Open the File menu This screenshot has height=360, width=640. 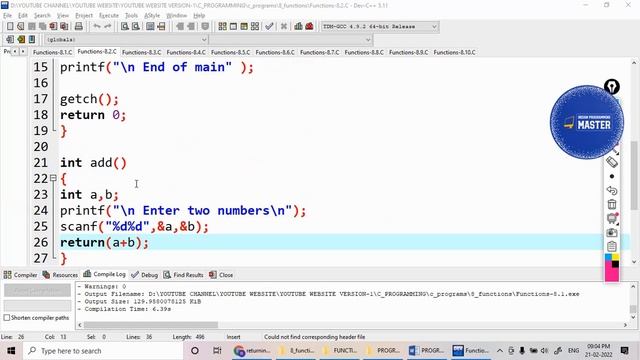click(x=7, y=16)
